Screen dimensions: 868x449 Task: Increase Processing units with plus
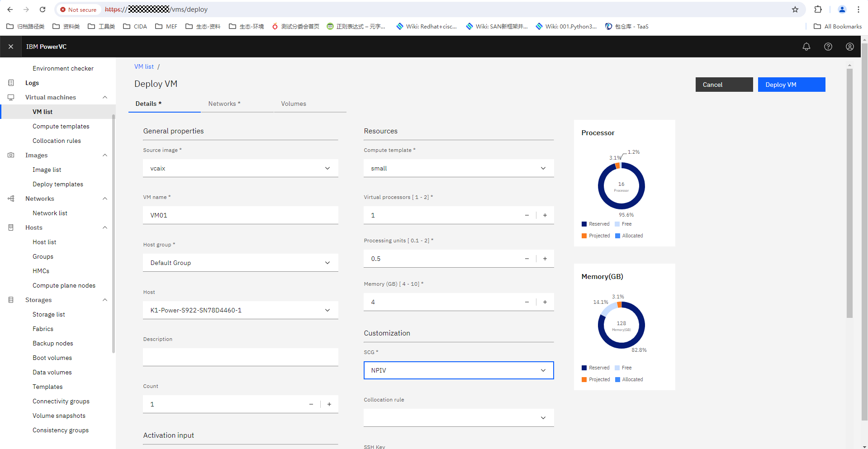545,259
